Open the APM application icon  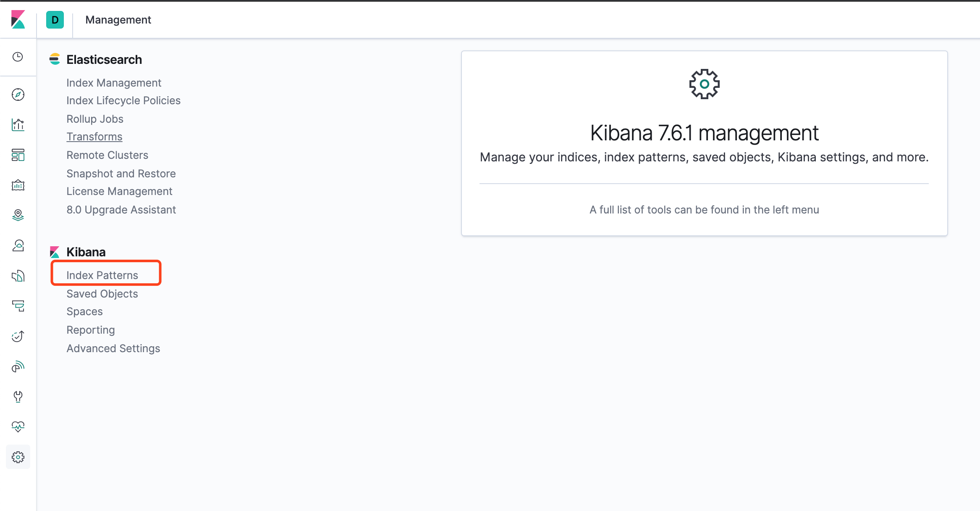[18, 276]
